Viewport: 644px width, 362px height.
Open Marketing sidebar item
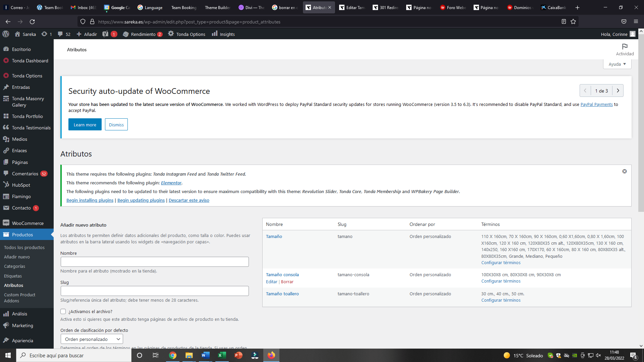click(27, 325)
